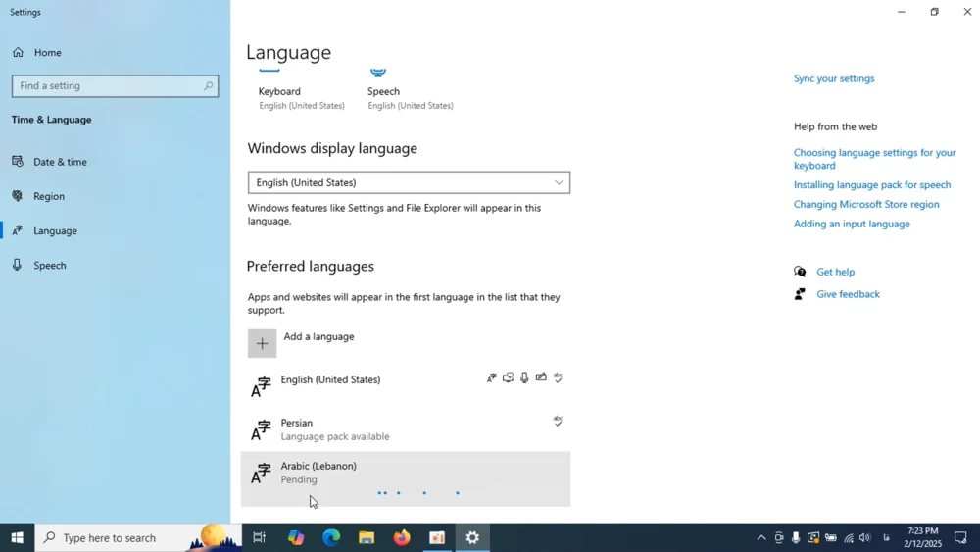The width and height of the screenshot is (980, 552).
Task: Open the network Wi-Fi tray icon
Action: 848,537
